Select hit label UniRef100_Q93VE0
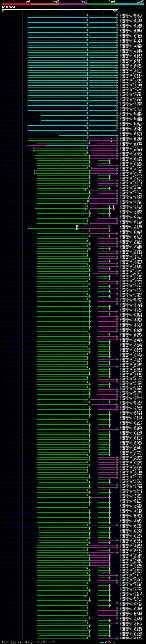 (131, 540)
